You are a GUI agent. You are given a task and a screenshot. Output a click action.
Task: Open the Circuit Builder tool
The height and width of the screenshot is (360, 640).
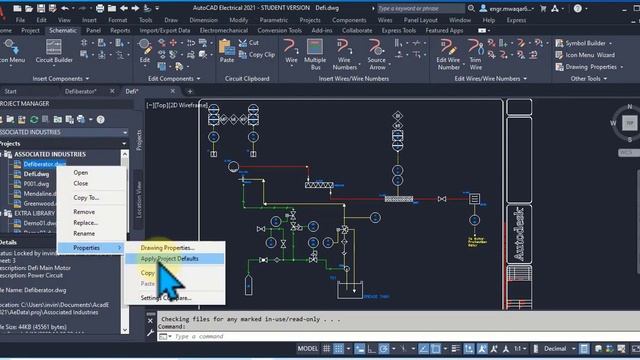(54, 51)
